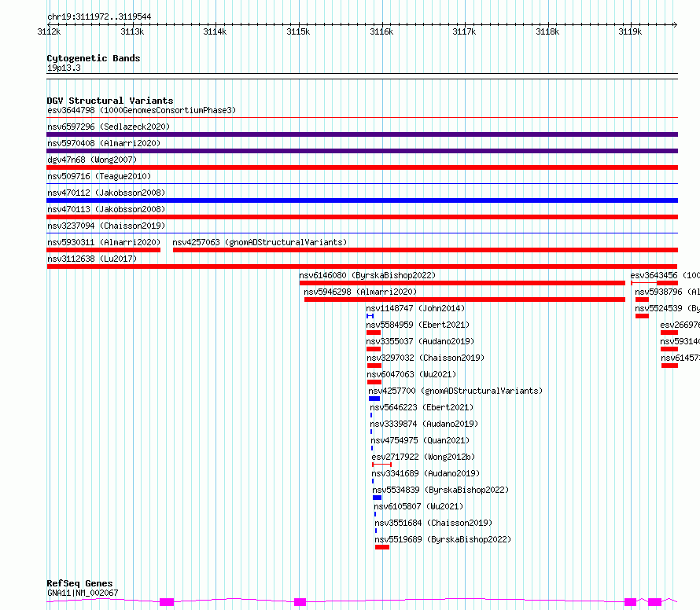Click the nsv5946298 (Almarri2020) red bar
This screenshot has height=610, width=700.
[x=465, y=299]
